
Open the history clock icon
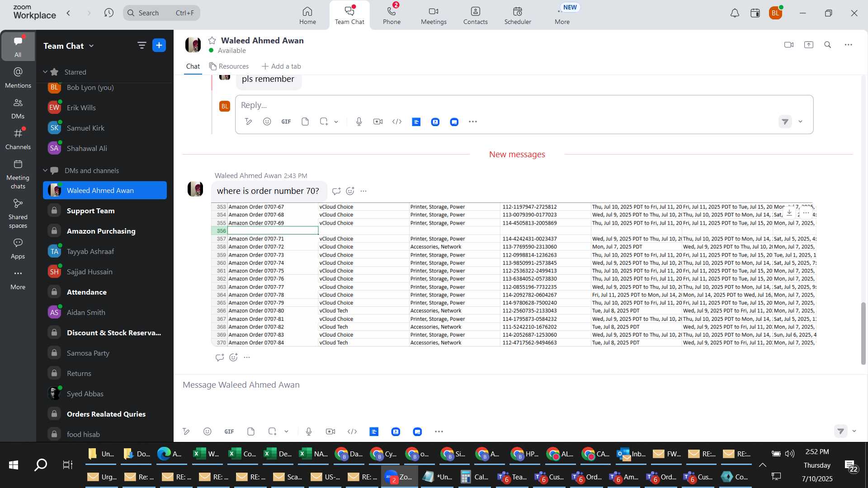click(x=108, y=13)
